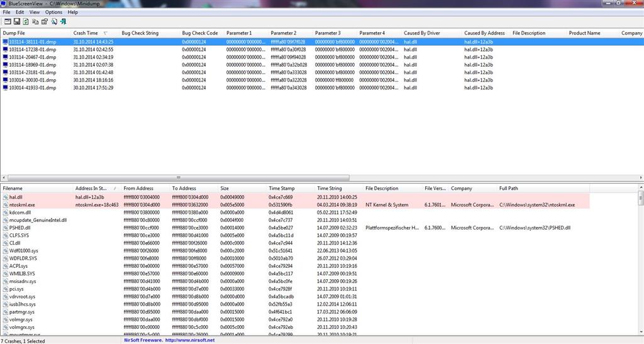
Task: Click the file icon beside Wdf01000.sys
Action: tap(5, 251)
